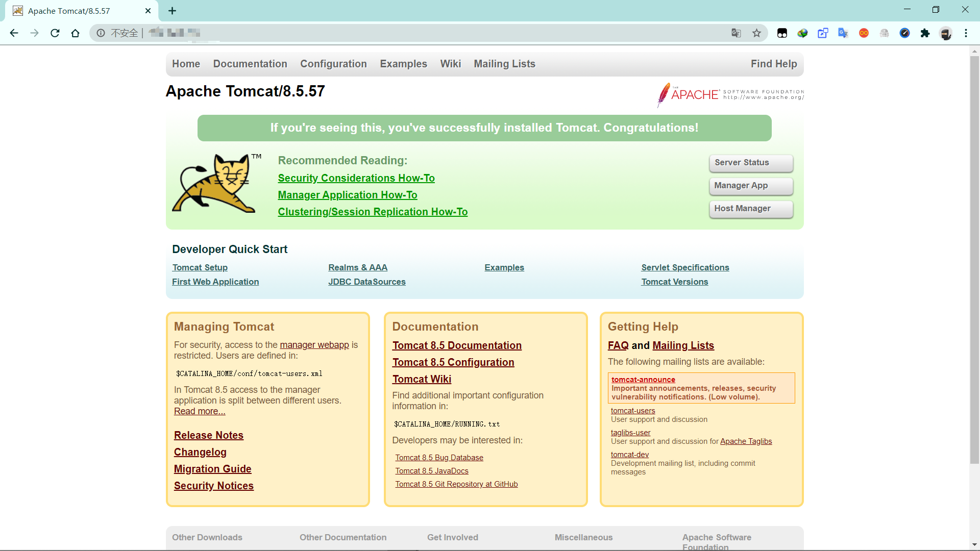Screen dimensions: 980x551
Task: Open the Tomcat 8.5 JavaDocs link
Action: 431,471
